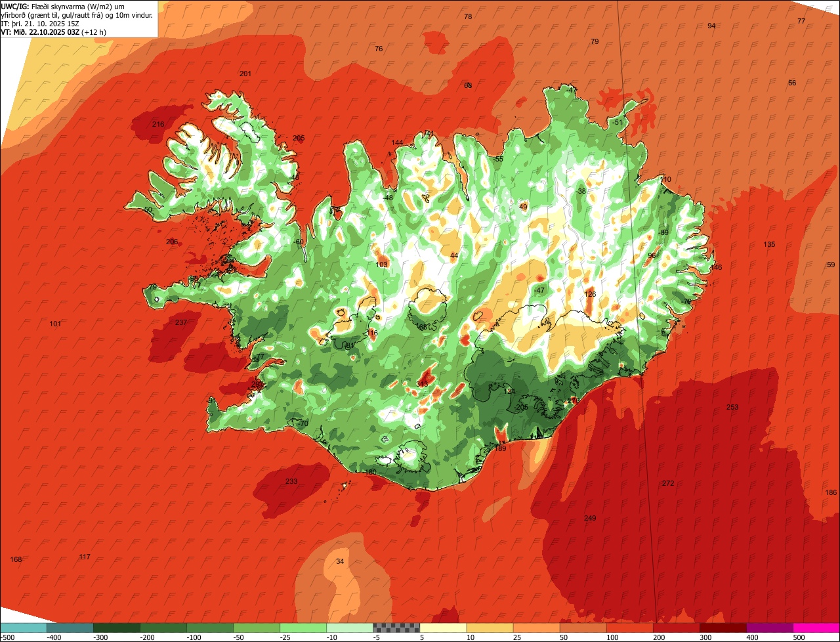The width and height of the screenshot is (840, 642).
Task: Click the map value 76
Action: click(x=379, y=49)
